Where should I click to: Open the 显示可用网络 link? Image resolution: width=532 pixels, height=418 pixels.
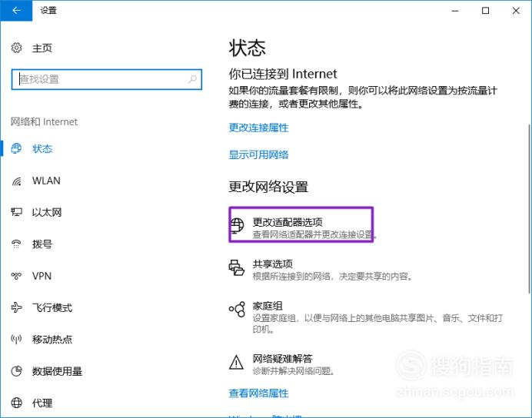[x=258, y=155]
